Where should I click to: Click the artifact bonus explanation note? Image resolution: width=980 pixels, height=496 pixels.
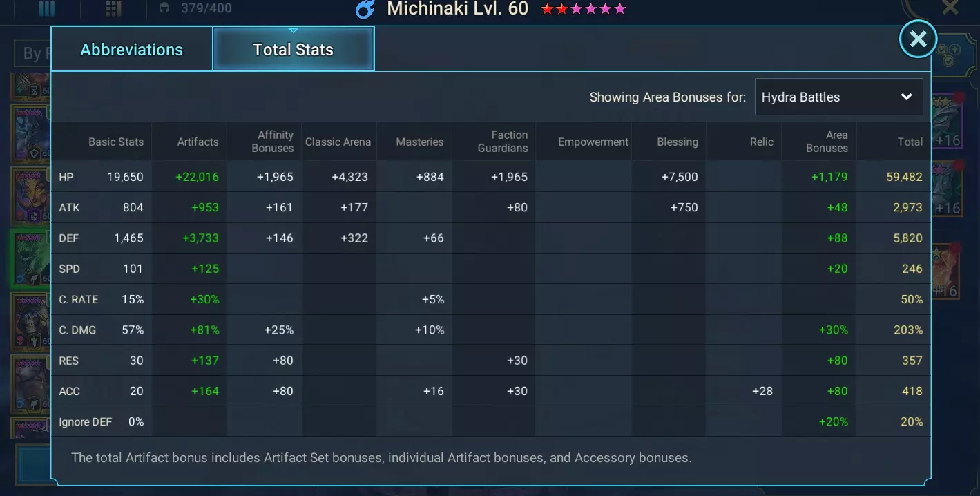pos(381,457)
